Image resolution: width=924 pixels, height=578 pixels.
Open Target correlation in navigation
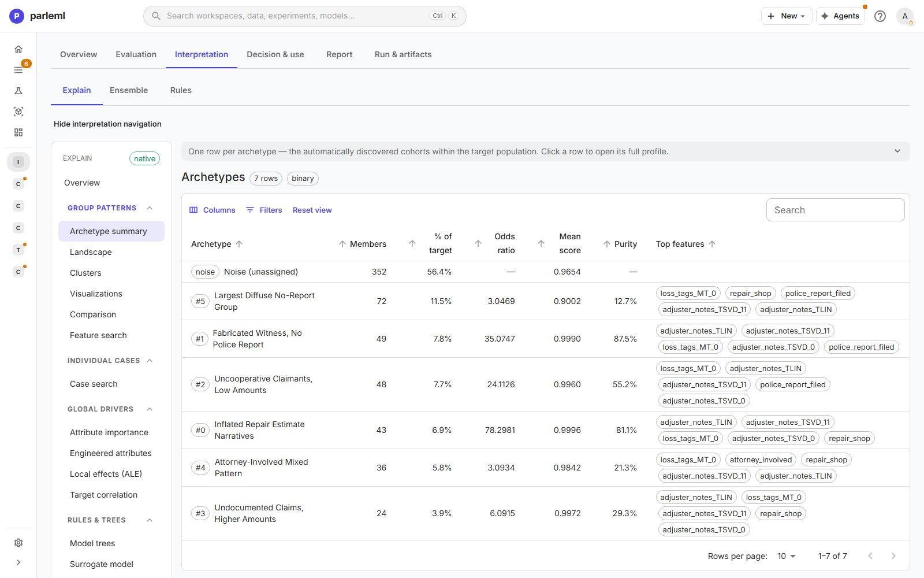pos(111,495)
